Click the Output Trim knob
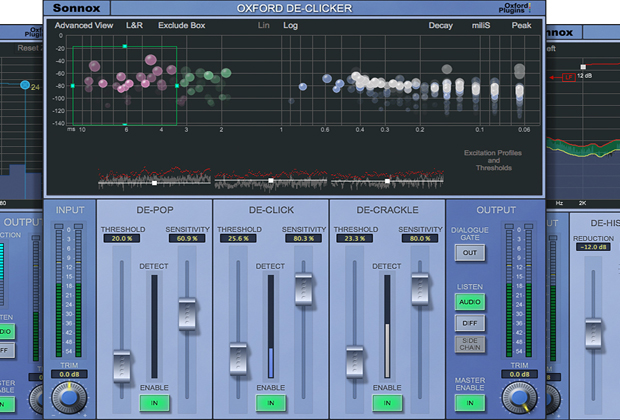 point(520,400)
